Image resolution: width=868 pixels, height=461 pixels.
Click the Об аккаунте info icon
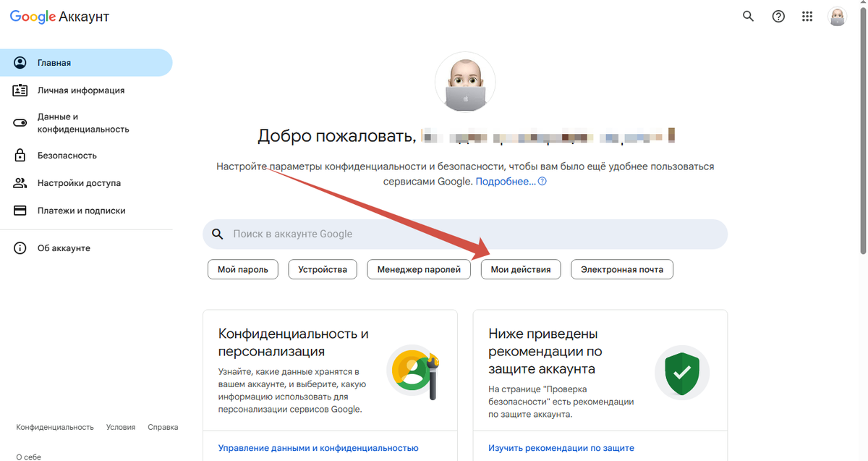(20, 248)
